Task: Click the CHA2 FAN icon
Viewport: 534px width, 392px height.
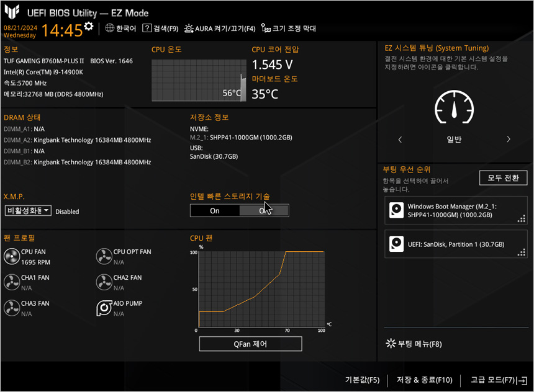Action: click(104, 282)
